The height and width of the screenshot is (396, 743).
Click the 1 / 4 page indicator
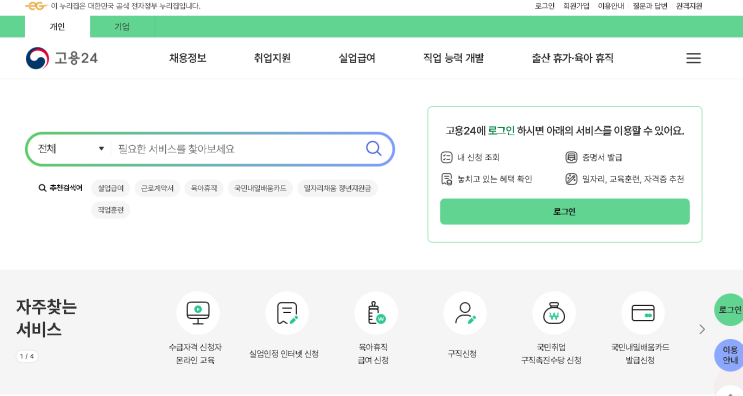[27, 356]
